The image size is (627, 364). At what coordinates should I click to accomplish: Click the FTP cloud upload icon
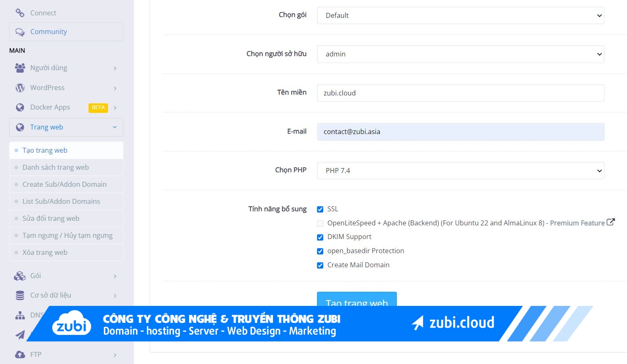tap(20, 355)
